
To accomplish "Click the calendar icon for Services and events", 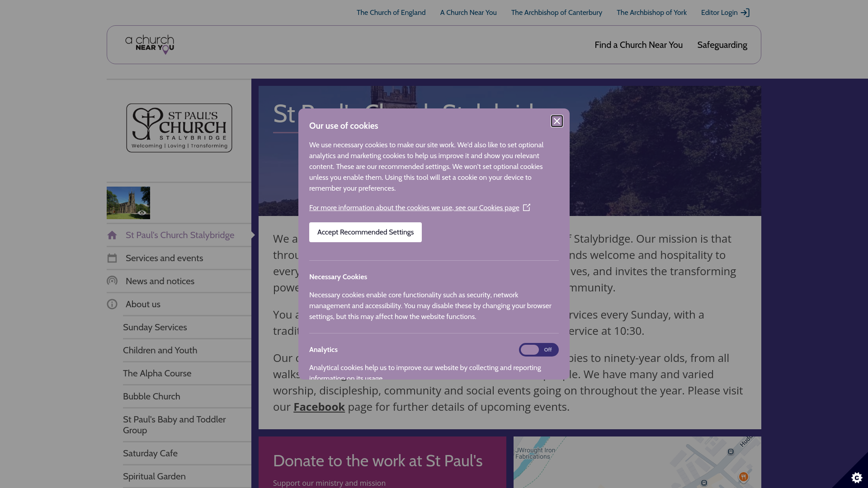I will pyautogui.click(x=112, y=258).
